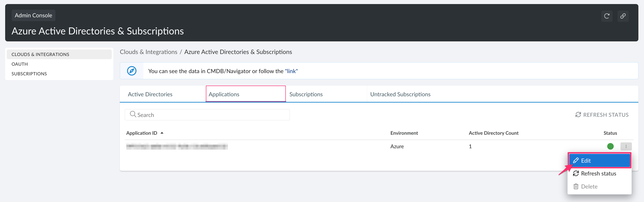Select Edit from the context menu

click(x=599, y=161)
